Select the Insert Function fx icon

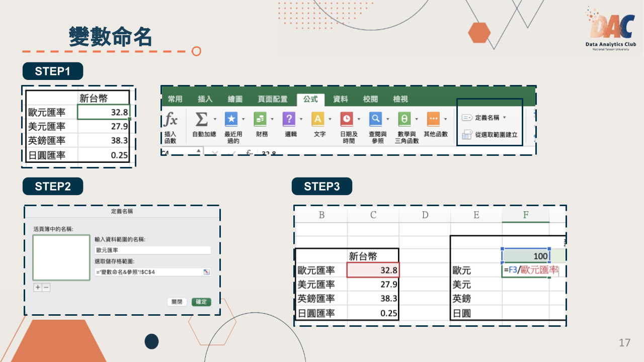[x=171, y=121]
